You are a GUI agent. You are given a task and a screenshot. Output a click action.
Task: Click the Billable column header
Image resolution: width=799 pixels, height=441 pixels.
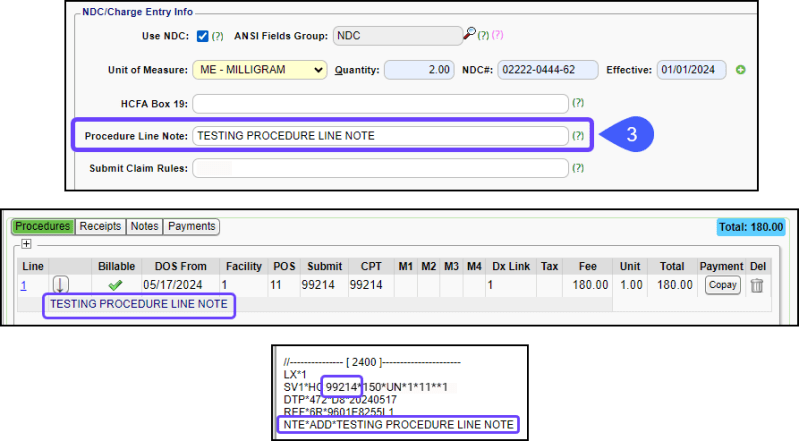pos(116,267)
